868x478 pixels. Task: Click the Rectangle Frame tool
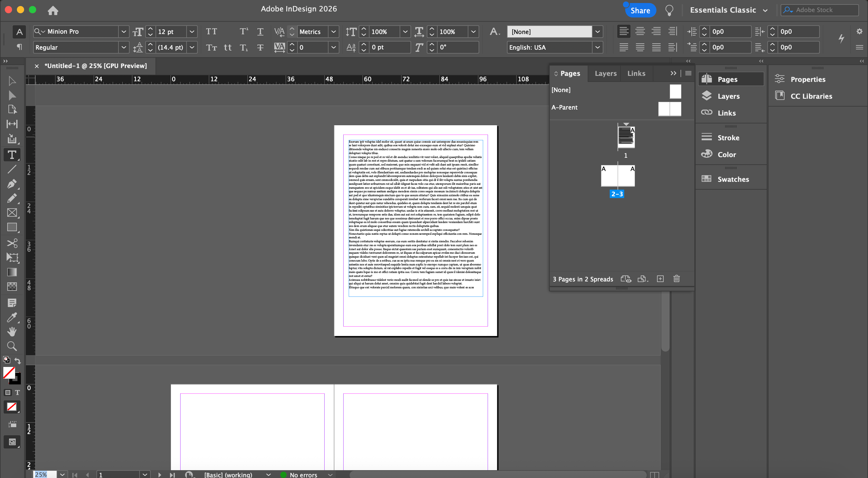(11, 213)
